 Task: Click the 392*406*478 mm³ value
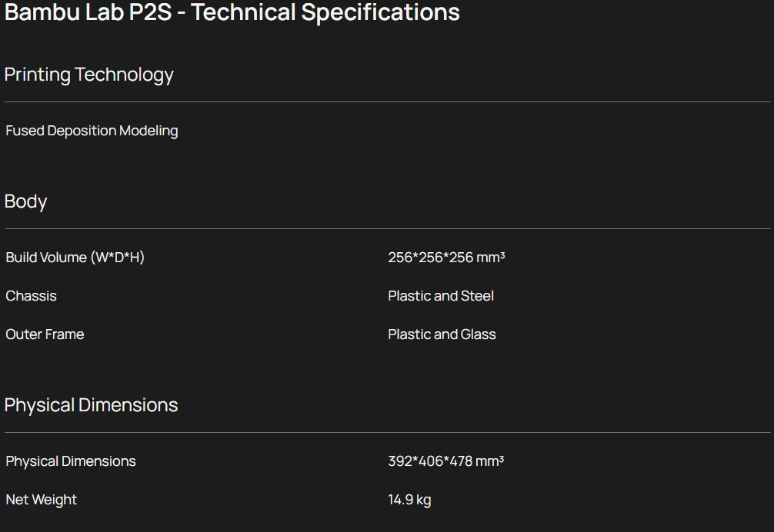pyautogui.click(x=445, y=461)
